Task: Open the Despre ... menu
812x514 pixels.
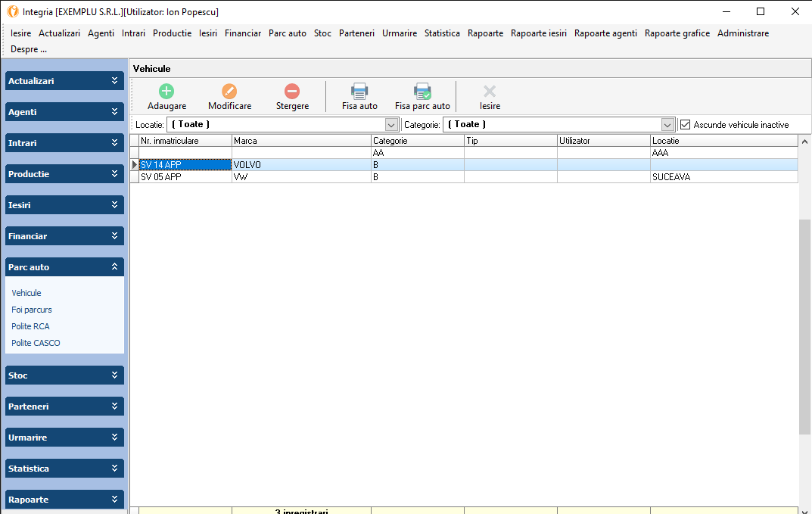Action: (x=29, y=49)
